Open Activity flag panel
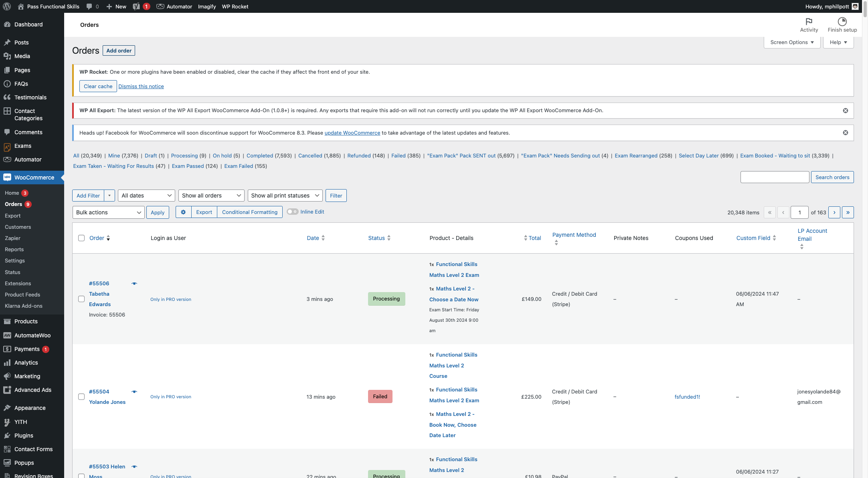The height and width of the screenshot is (478, 868). pyautogui.click(x=809, y=25)
